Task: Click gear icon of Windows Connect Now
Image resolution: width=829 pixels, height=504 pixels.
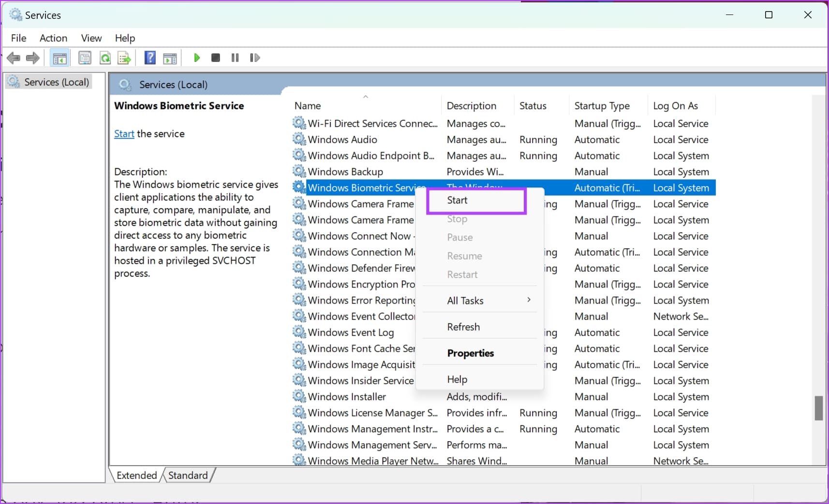Action: click(299, 235)
